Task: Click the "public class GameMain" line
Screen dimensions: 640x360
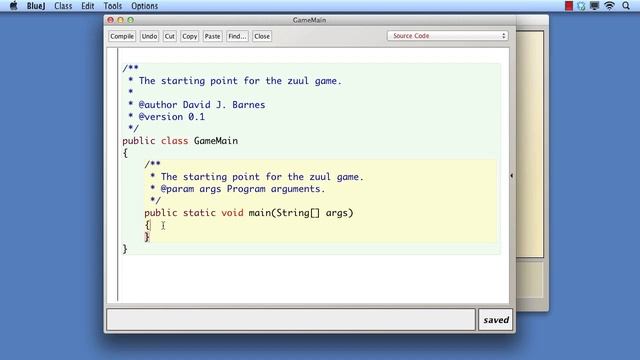Action: pos(180,141)
